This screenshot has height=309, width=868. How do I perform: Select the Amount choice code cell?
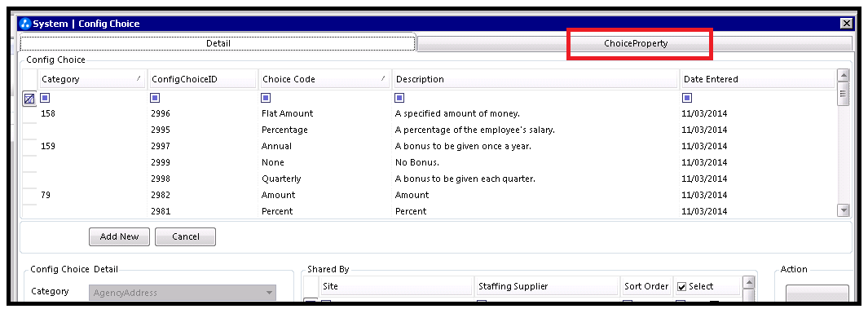point(279,195)
